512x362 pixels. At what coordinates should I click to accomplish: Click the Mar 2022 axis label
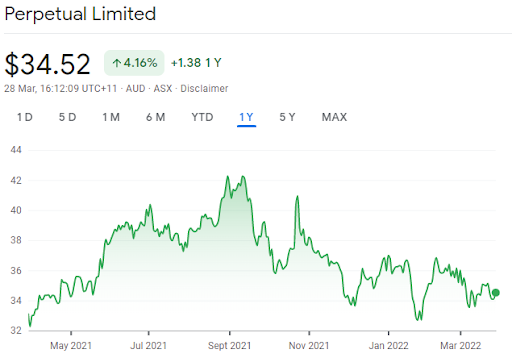pyautogui.click(x=461, y=346)
